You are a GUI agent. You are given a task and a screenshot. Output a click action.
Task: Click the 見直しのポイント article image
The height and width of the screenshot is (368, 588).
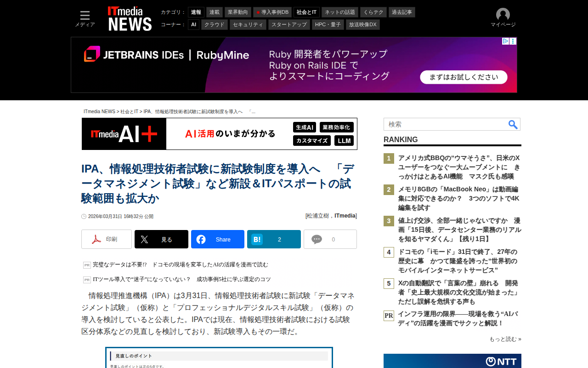[219, 357]
